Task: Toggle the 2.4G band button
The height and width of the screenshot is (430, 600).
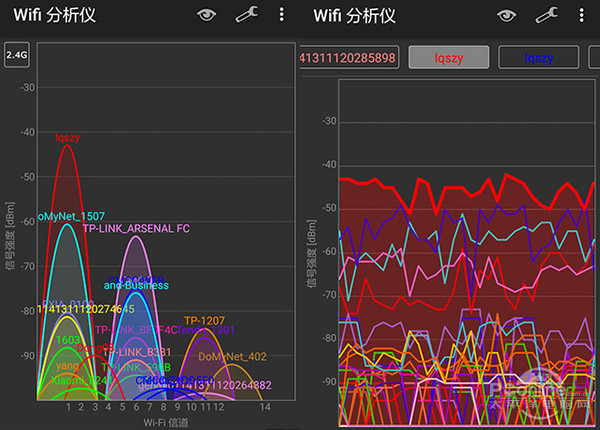Action: 17,55
